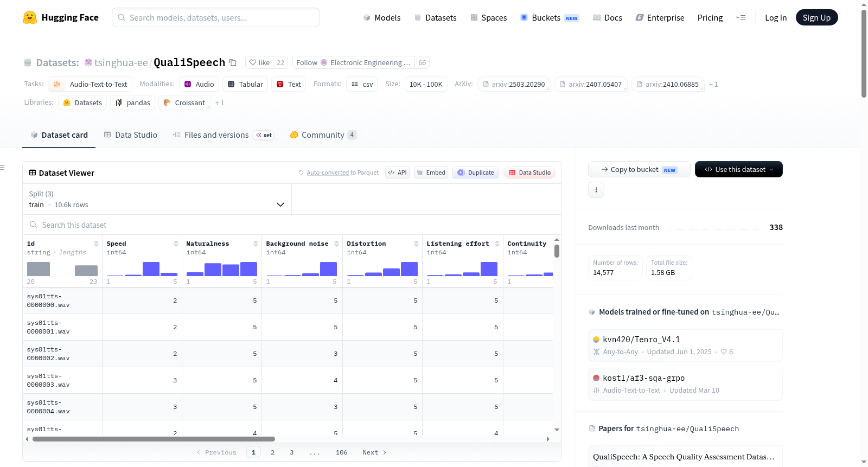
Task: Switch to the Data Studio tab
Action: pos(131,135)
